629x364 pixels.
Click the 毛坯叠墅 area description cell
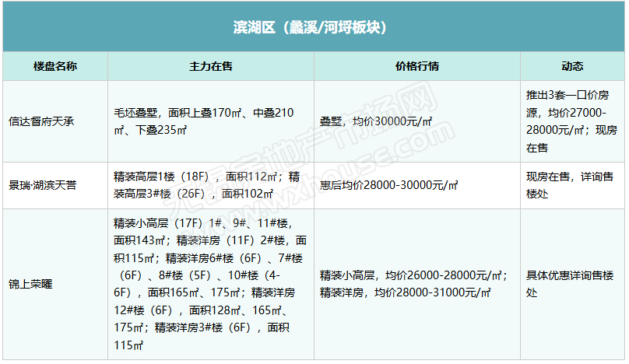click(204, 121)
